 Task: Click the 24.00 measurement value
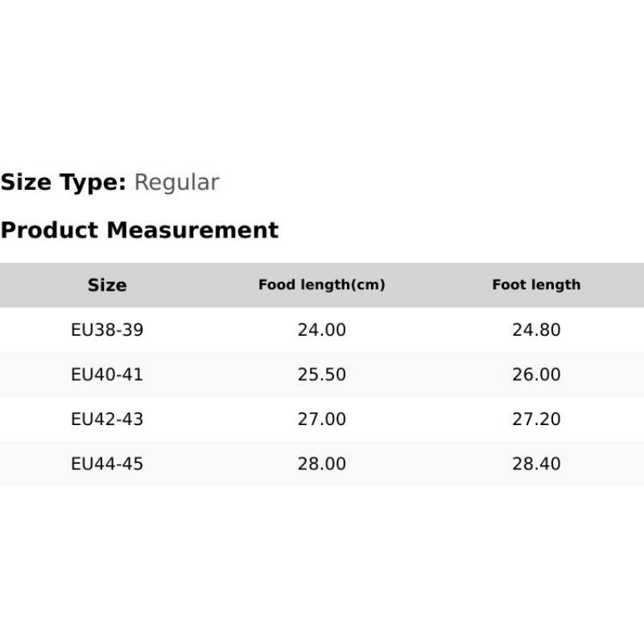click(x=321, y=330)
